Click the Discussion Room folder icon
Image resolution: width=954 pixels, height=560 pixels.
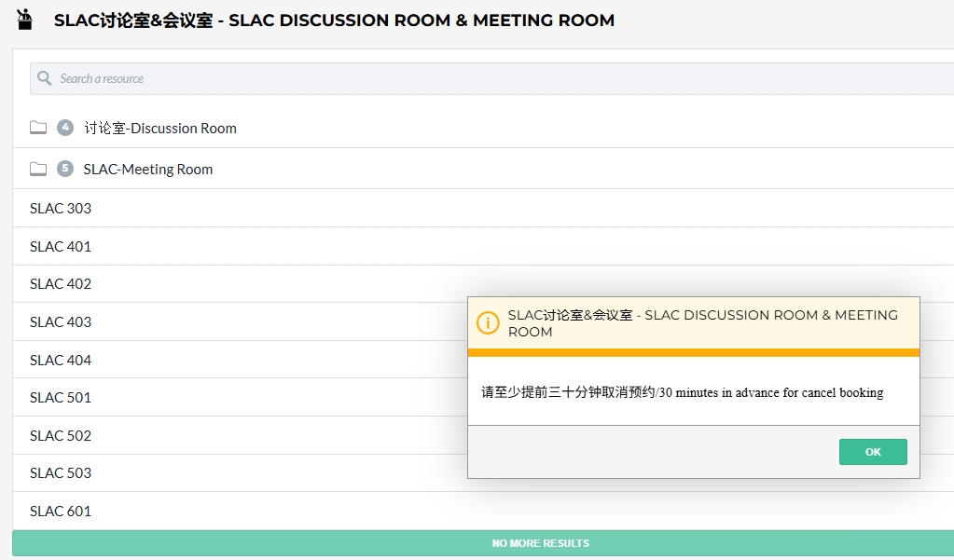(x=38, y=128)
